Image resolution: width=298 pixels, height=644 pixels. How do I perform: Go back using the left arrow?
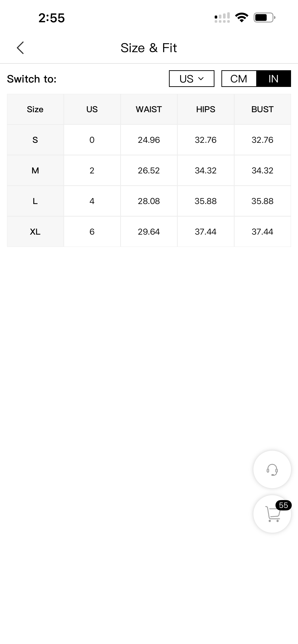click(x=20, y=48)
